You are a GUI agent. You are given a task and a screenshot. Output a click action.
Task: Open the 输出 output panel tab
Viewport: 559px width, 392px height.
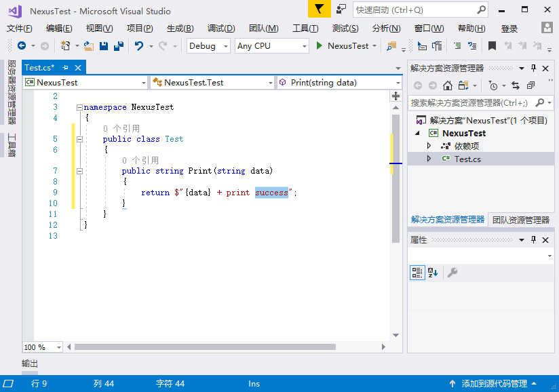30,364
